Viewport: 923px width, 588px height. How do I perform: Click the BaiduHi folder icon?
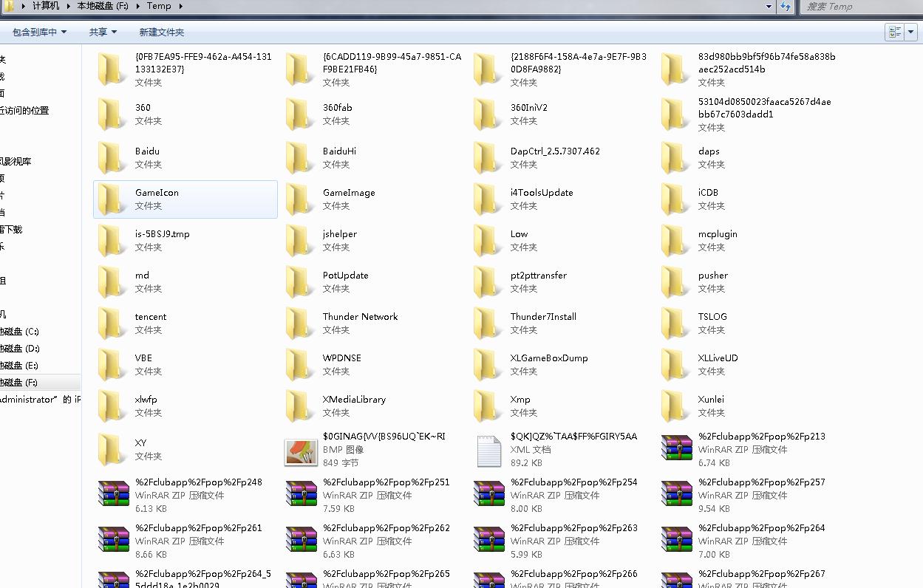[299, 157]
